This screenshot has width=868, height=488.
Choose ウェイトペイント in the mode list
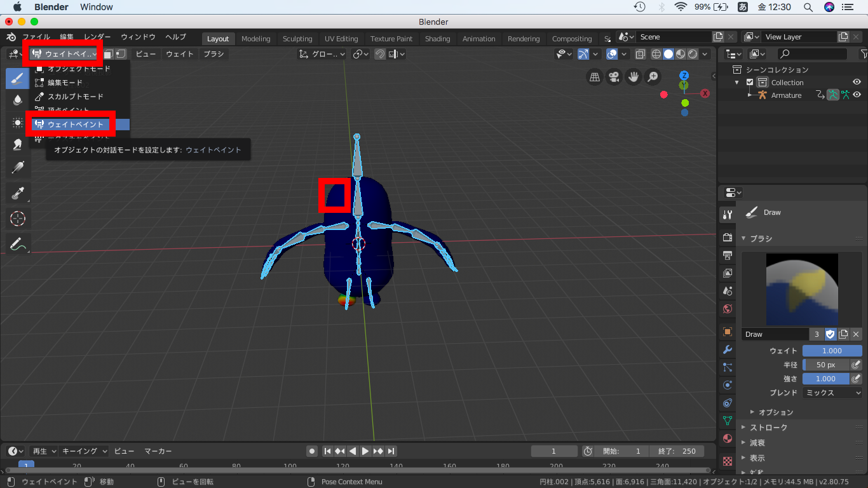click(79, 125)
